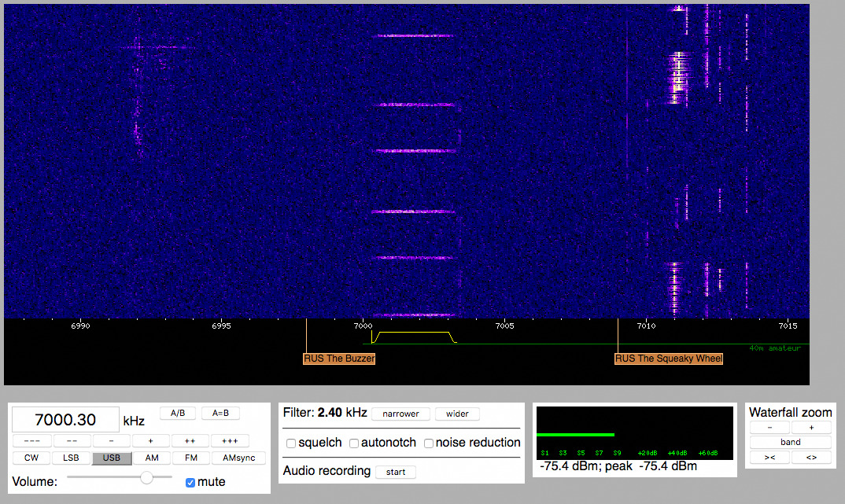
Task: Click the <> waterfall zoom button
Action: (811, 457)
